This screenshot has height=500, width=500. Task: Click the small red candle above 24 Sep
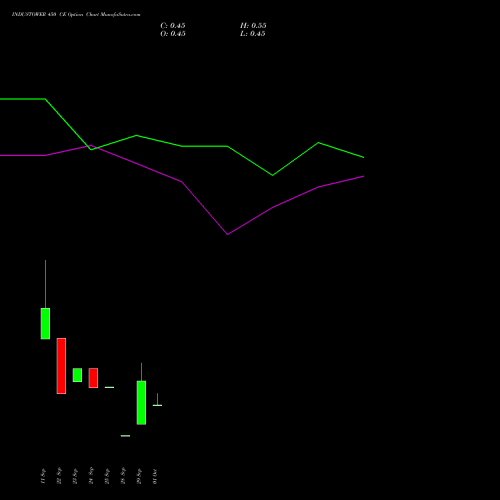click(93, 378)
